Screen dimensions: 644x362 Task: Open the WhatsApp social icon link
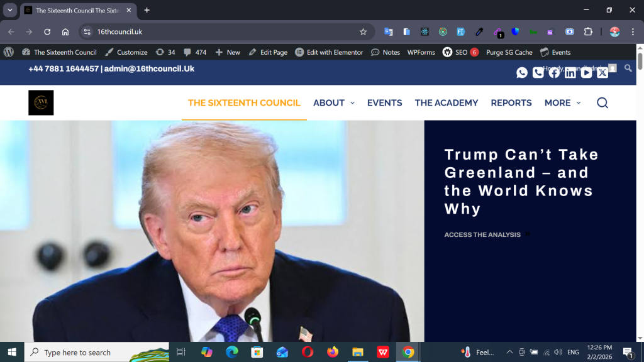(522, 72)
